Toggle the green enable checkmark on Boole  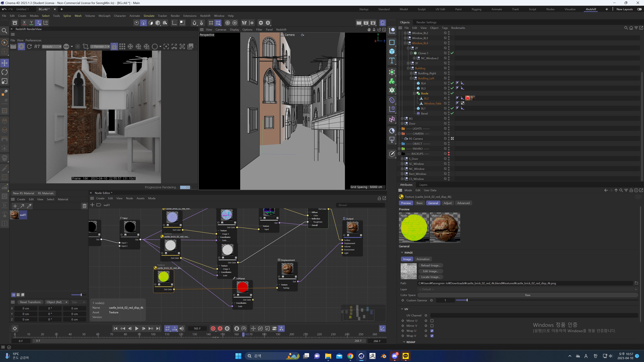coord(452,93)
